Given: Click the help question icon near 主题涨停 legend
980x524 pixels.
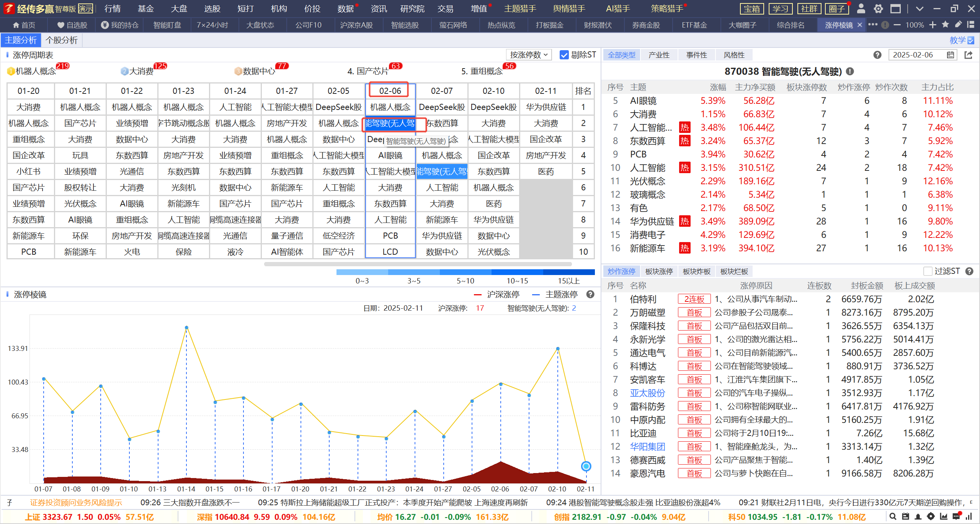Looking at the screenshot, I should 590,294.
